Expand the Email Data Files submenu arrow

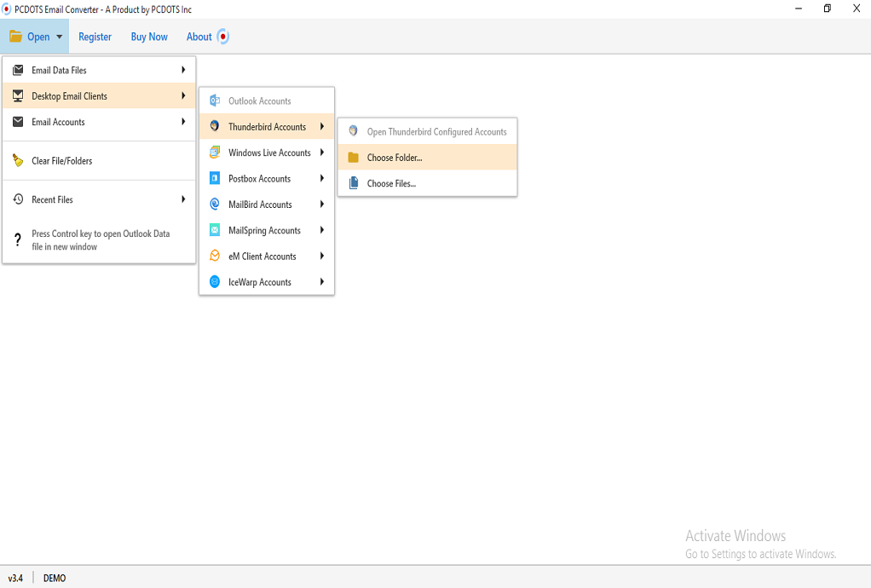(x=183, y=70)
